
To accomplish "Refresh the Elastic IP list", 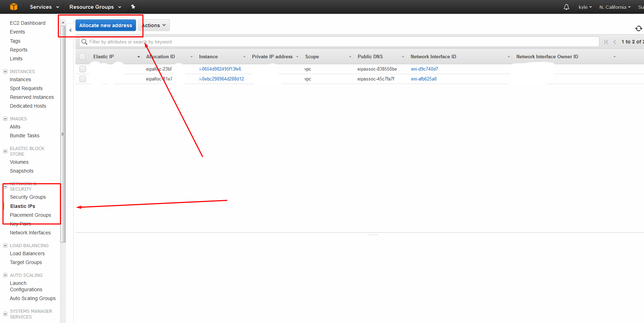I will pyautogui.click(x=639, y=28).
